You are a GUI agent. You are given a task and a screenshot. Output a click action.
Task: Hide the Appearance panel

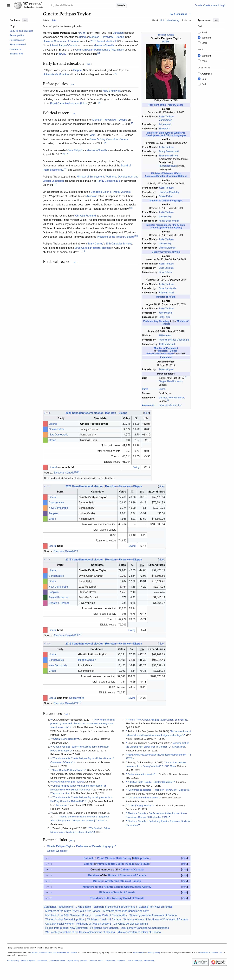(x=216, y=20)
